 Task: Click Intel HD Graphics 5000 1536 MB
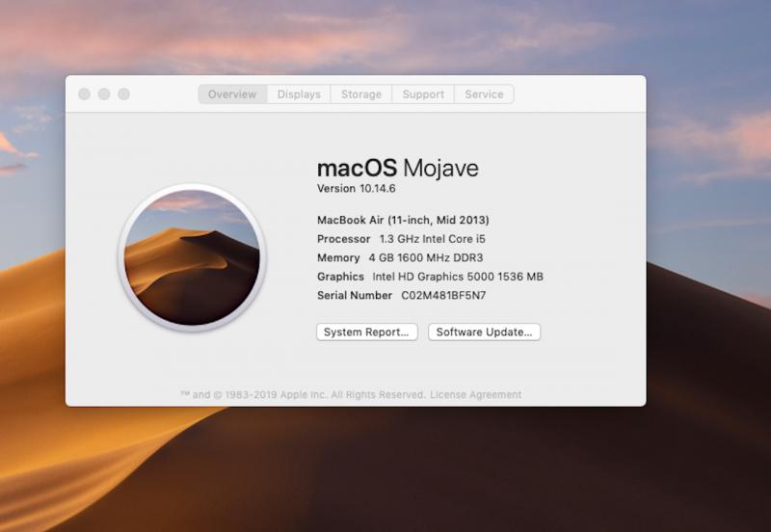458,277
